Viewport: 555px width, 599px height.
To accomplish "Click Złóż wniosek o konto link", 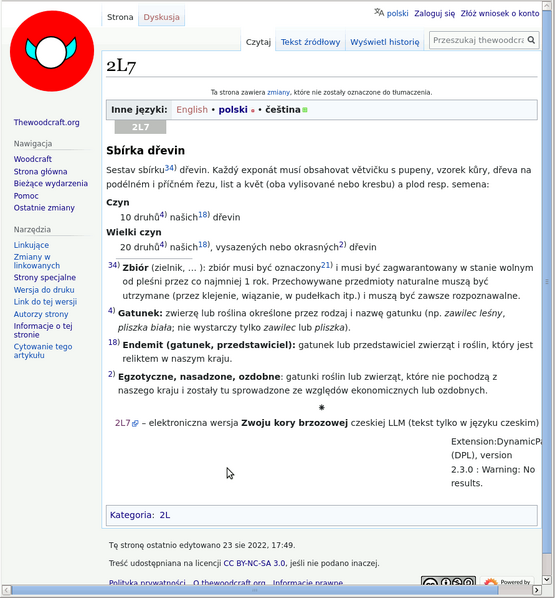I will coord(500,13).
